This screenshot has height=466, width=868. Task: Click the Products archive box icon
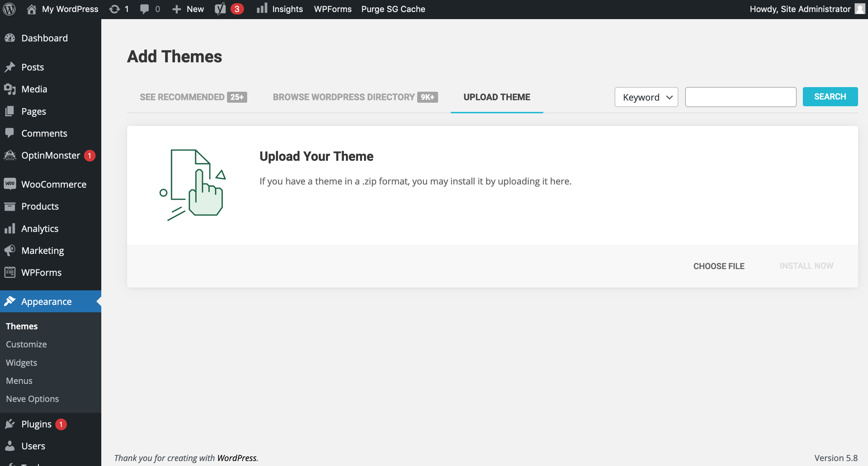[10, 206]
